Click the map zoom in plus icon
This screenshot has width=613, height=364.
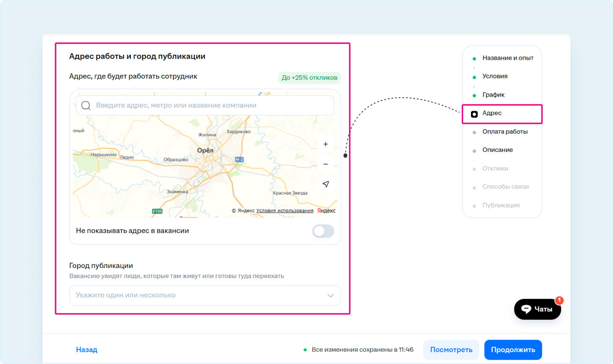click(325, 144)
